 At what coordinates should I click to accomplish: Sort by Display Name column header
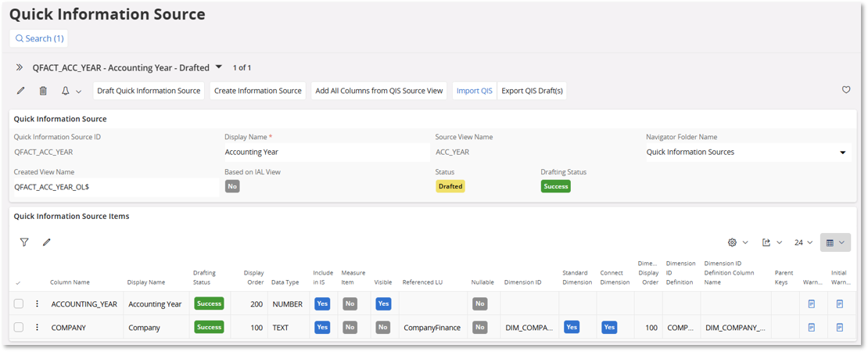click(x=146, y=282)
